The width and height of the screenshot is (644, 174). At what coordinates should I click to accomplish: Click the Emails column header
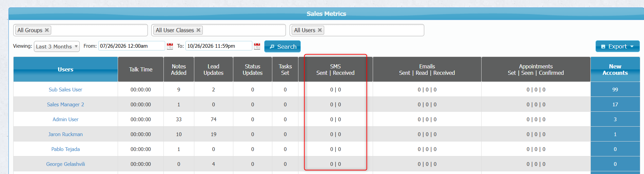pyautogui.click(x=427, y=69)
